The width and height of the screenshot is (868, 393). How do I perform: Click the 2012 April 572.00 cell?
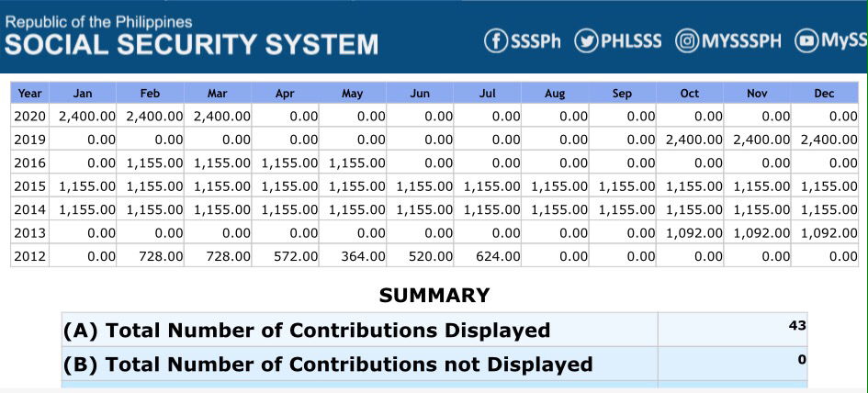coord(296,256)
